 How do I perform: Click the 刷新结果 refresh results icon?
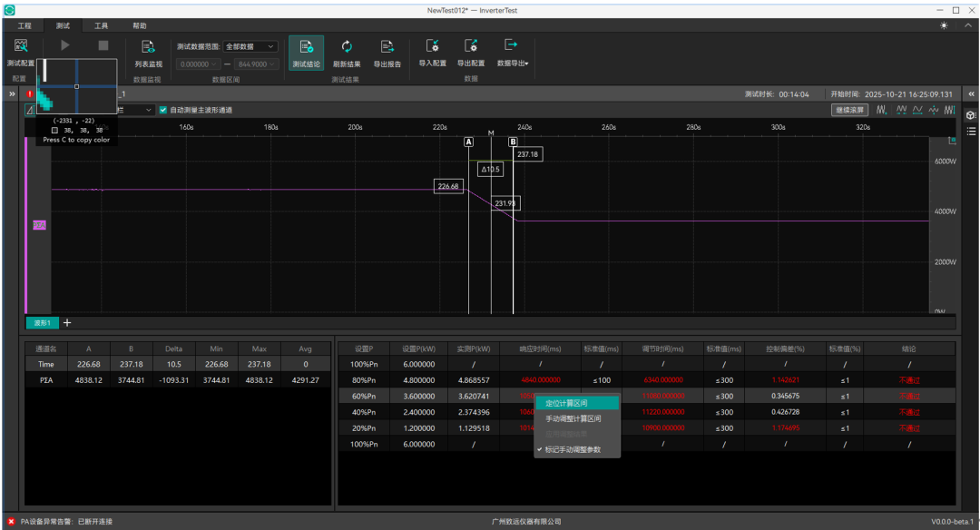(347, 45)
